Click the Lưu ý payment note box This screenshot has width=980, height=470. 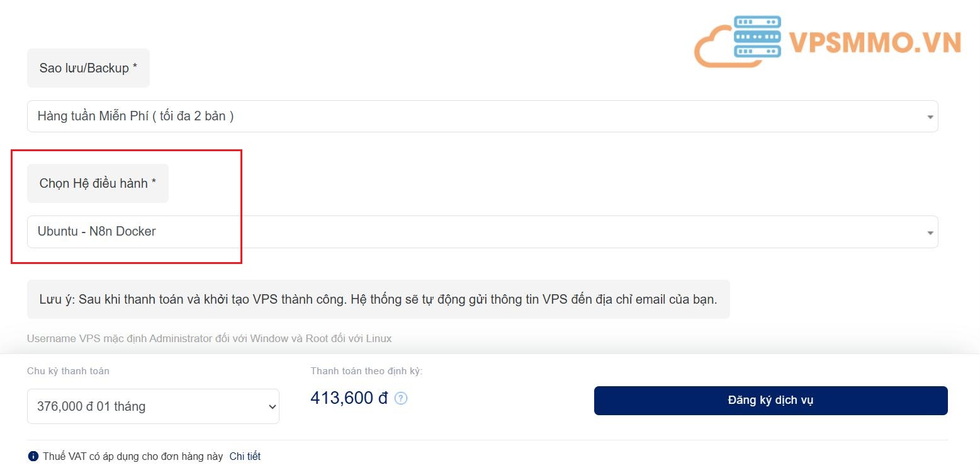[378, 299]
